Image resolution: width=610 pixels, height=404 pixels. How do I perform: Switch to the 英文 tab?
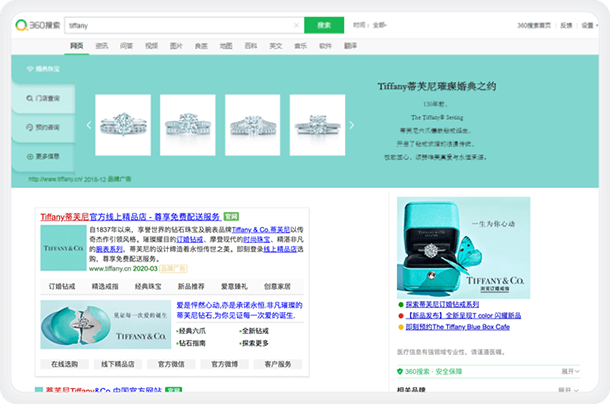(276, 46)
